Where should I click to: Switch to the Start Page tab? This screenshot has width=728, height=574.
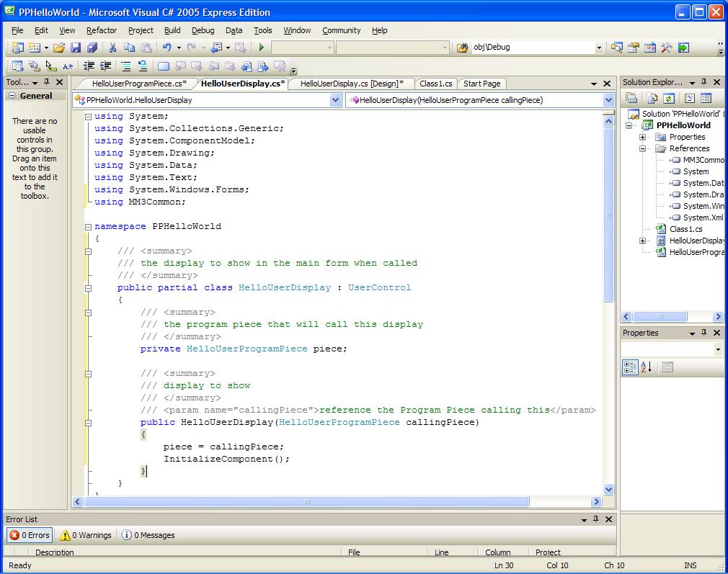point(482,84)
